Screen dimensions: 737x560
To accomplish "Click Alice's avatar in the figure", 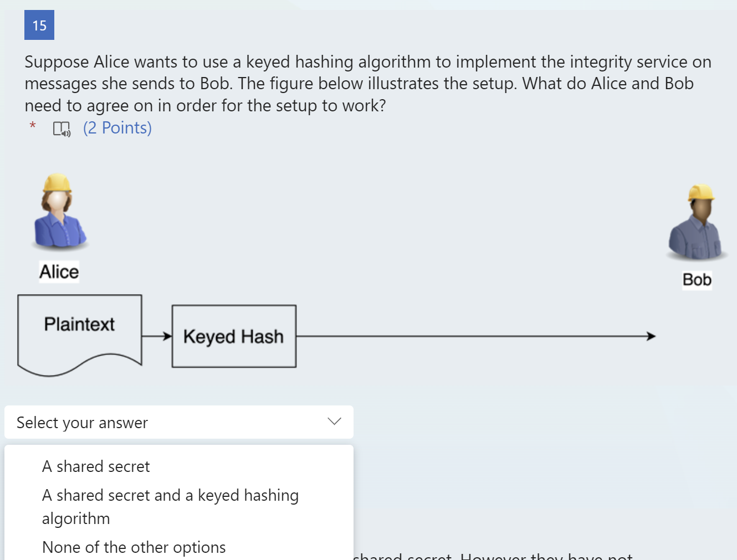I will [x=58, y=210].
